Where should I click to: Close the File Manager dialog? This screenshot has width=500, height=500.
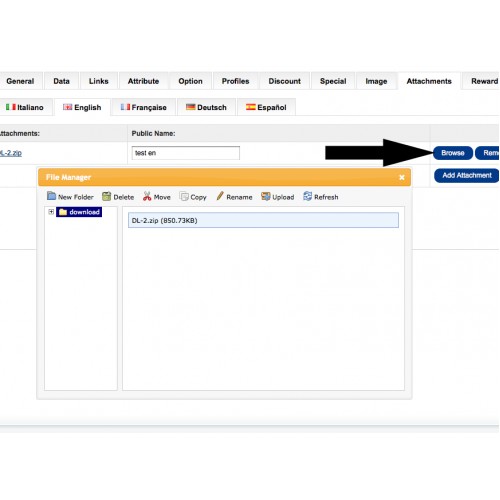[x=402, y=177]
